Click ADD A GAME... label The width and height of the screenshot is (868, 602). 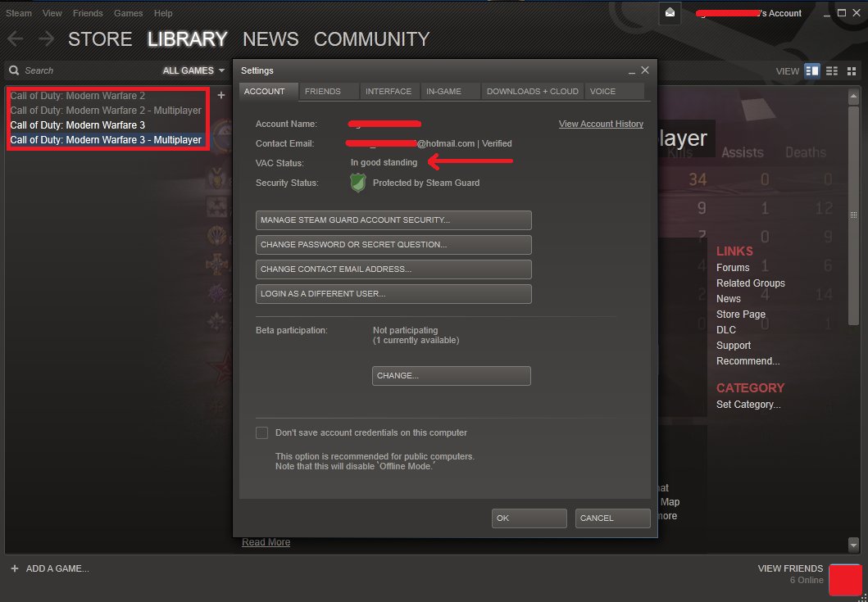coord(57,568)
